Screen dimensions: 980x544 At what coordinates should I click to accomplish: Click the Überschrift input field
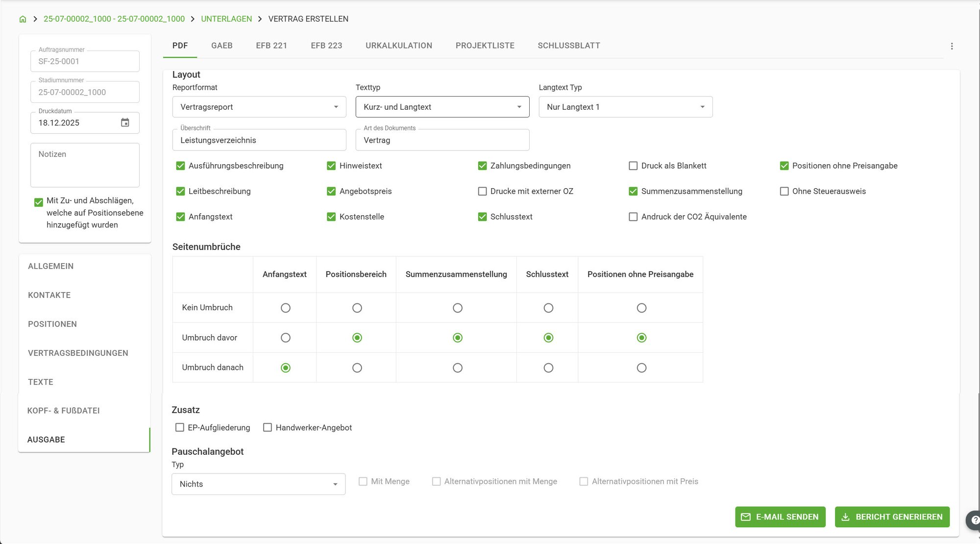[x=259, y=140]
